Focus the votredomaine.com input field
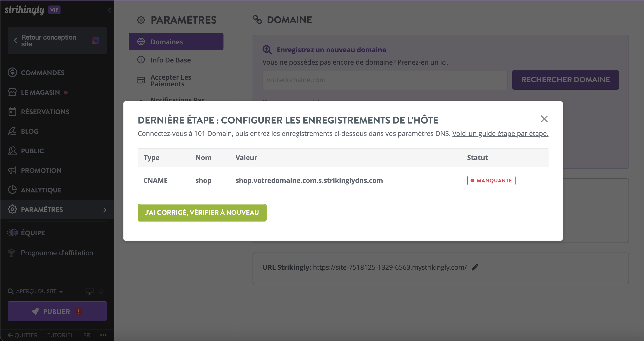 (385, 80)
